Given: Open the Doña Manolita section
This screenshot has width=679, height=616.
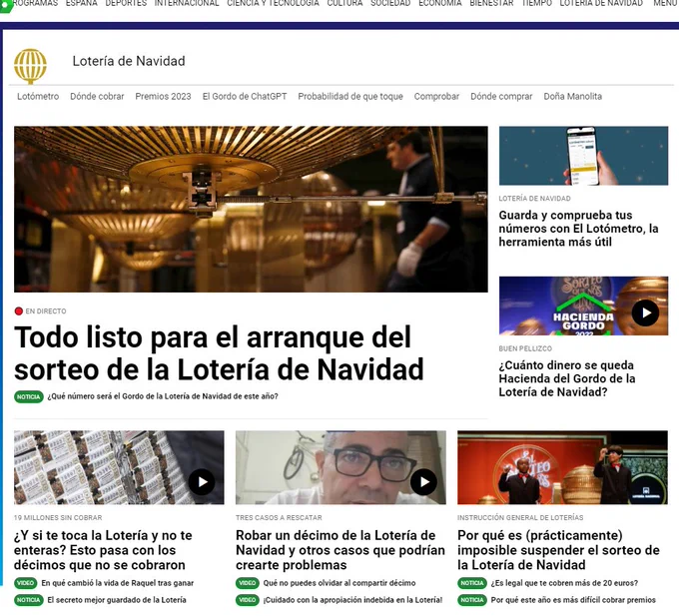Looking at the screenshot, I should [572, 97].
